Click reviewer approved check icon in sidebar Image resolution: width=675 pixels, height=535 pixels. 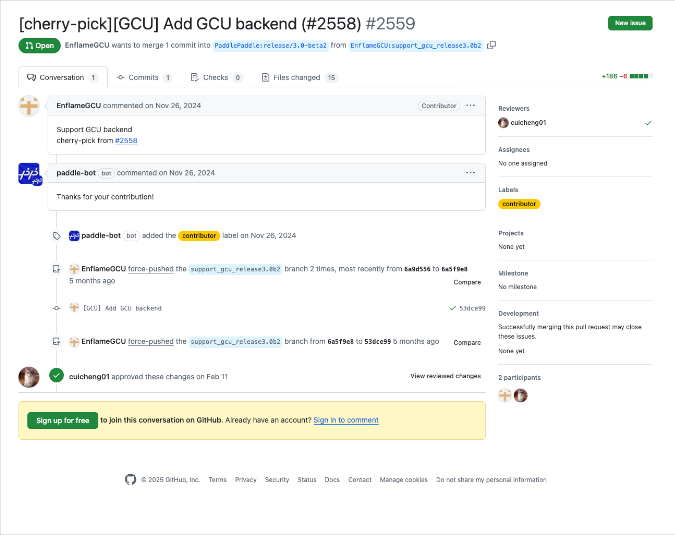click(648, 123)
